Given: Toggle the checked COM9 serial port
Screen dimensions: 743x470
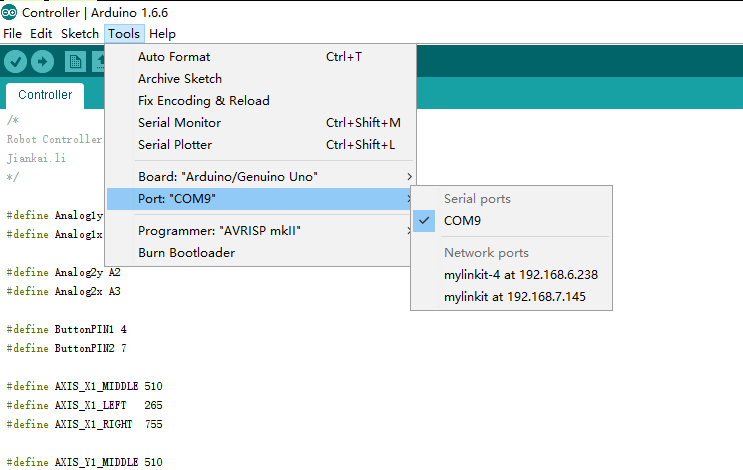Looking at the screenshot, I should (x=511, y=221).
